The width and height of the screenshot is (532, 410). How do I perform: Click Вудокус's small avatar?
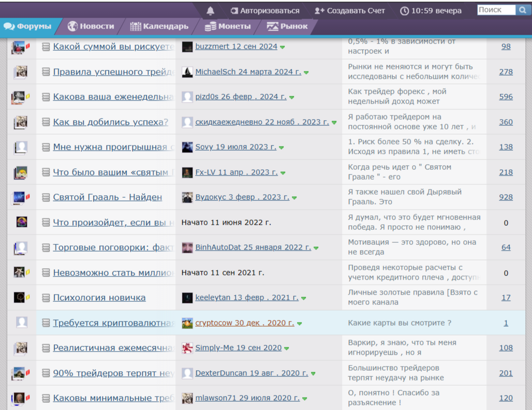187,197
